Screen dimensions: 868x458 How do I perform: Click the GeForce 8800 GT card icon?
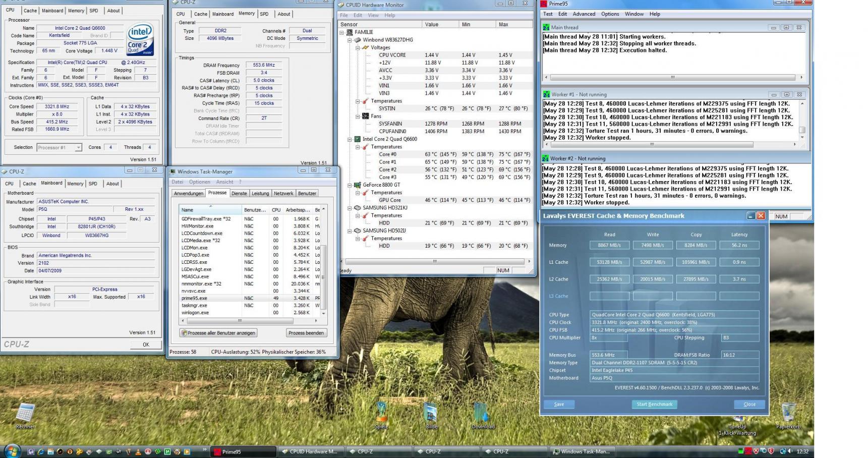click(358, 185)
